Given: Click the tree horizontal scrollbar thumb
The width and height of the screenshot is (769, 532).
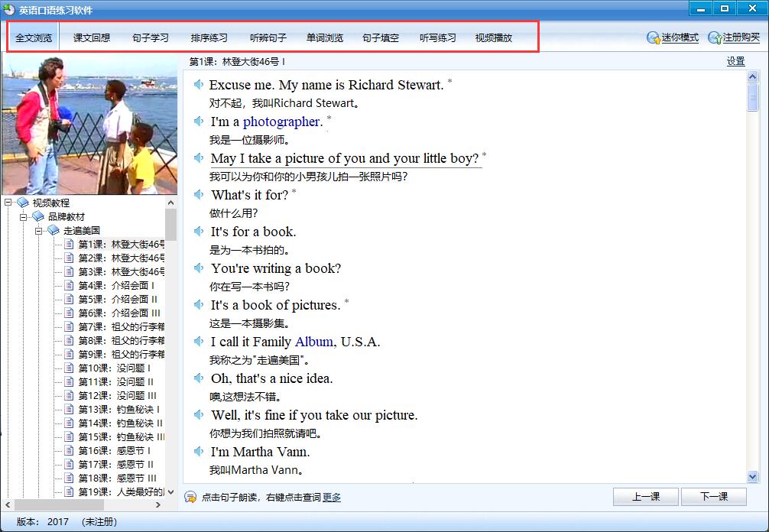Looking at the screenshot, I should point(59,504).
